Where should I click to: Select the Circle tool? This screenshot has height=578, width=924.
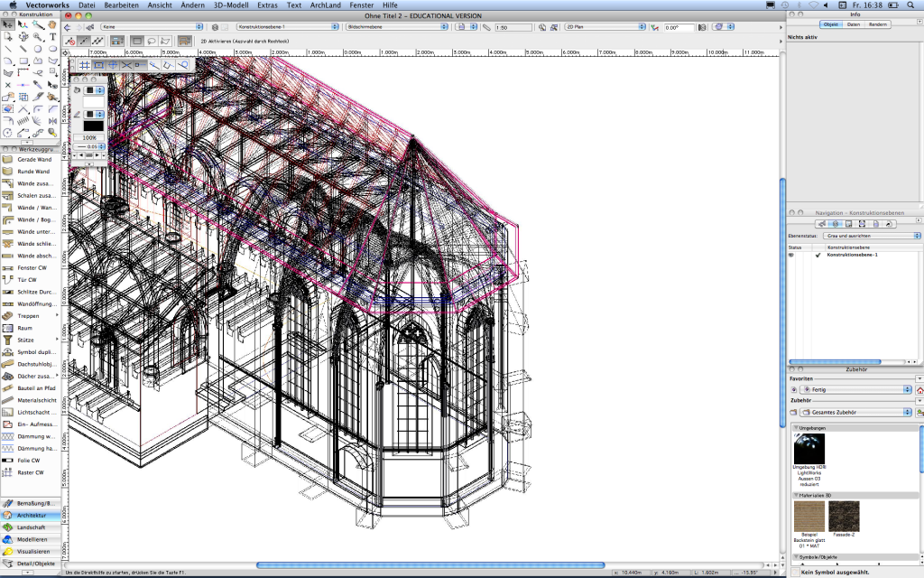tap(38, 49)
